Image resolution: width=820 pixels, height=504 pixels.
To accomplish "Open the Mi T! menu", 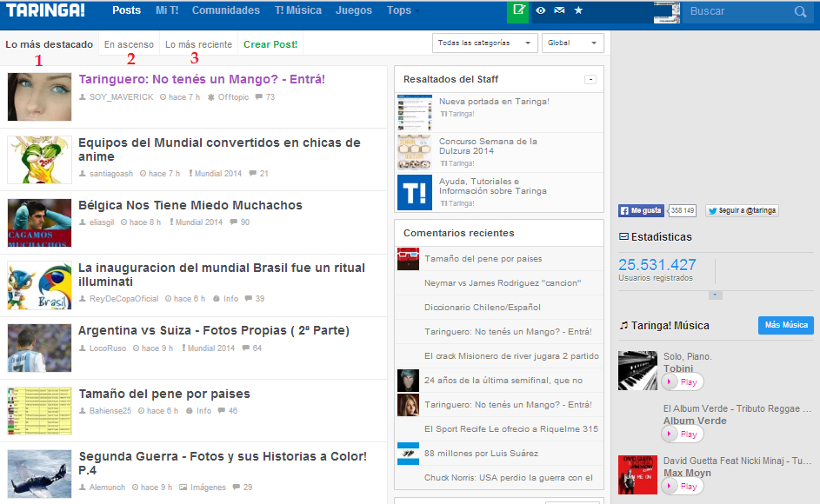I will click(167, 10).
